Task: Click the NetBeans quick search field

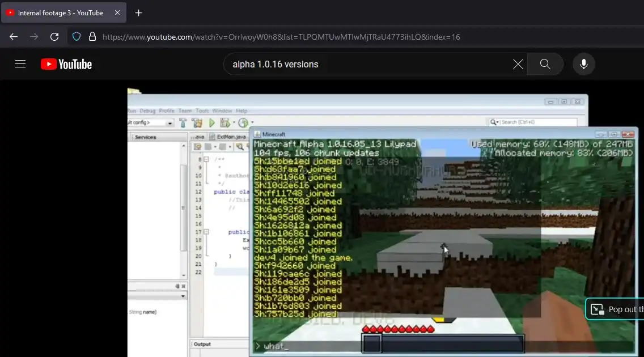Action: (x=533, y=122)
